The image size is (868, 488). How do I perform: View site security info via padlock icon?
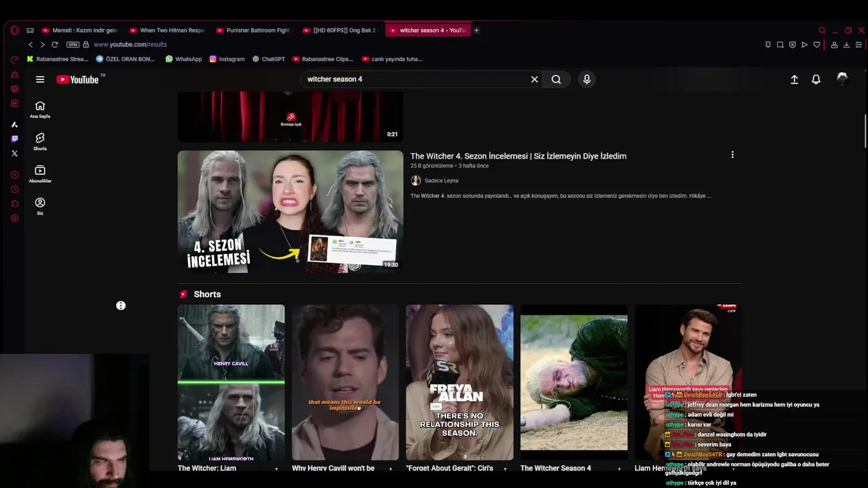pos(85,45)
